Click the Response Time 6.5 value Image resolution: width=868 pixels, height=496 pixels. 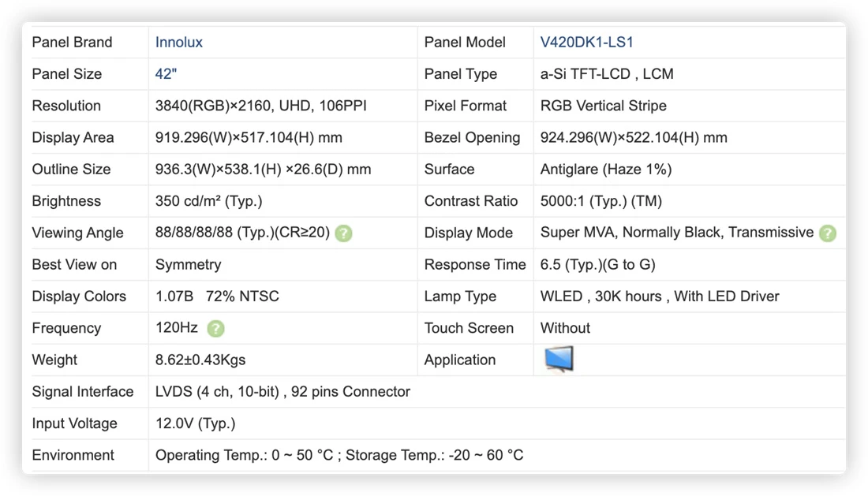pyautogui.click(x=598, y=264)
